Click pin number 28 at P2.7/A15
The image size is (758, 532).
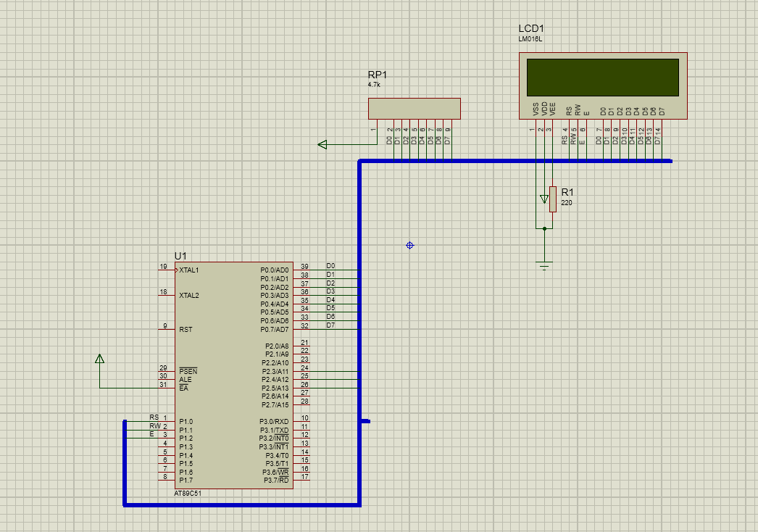[304, 401]
